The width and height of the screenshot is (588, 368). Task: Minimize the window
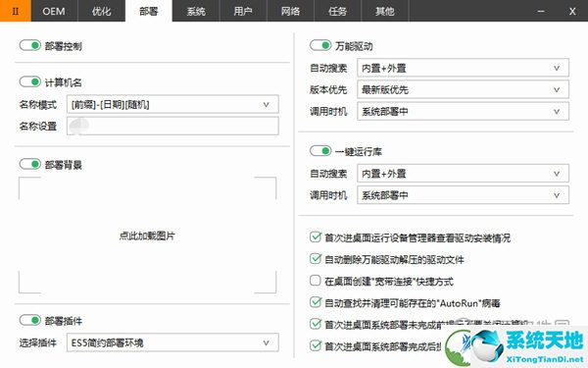click(x=541, y=11)
